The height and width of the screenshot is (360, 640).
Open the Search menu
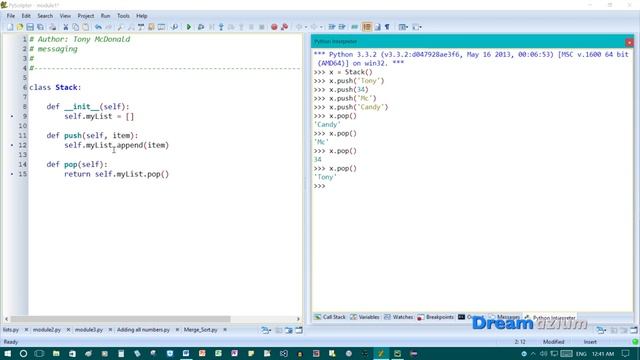tap(45, 16)
